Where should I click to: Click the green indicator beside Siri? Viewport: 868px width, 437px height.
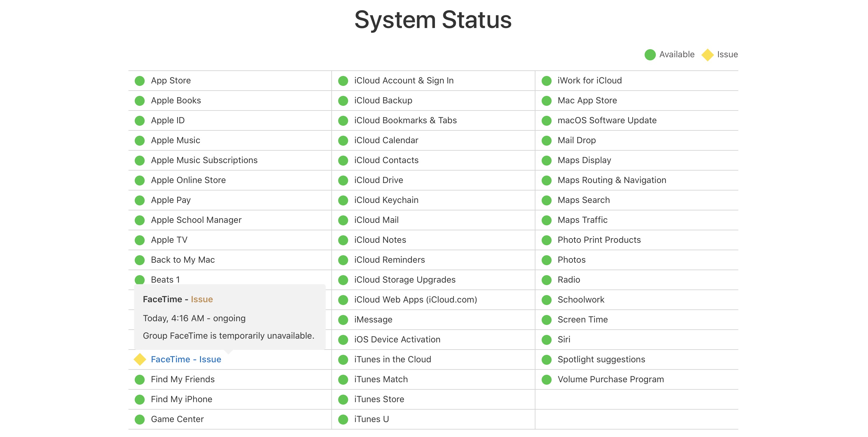pyautogui.click(x=546, y=340)
